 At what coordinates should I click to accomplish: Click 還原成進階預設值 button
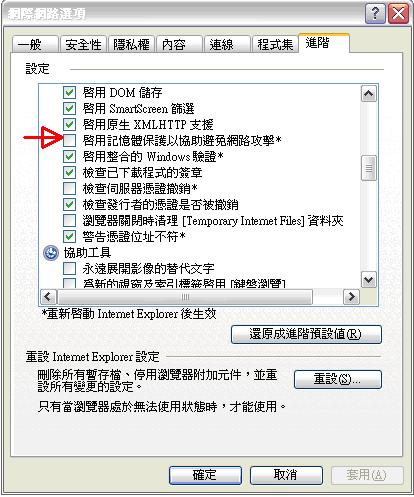point(306,334)
